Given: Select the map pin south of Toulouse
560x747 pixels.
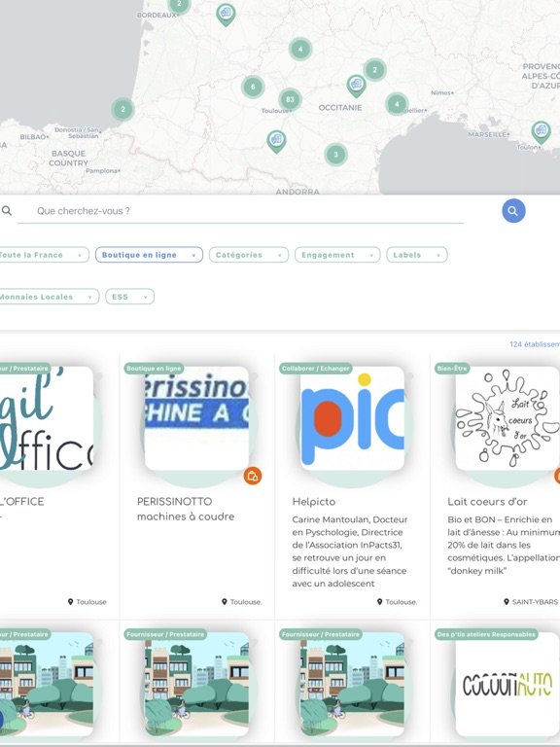Looking at the screenshot, I should (x=276, y=141).
